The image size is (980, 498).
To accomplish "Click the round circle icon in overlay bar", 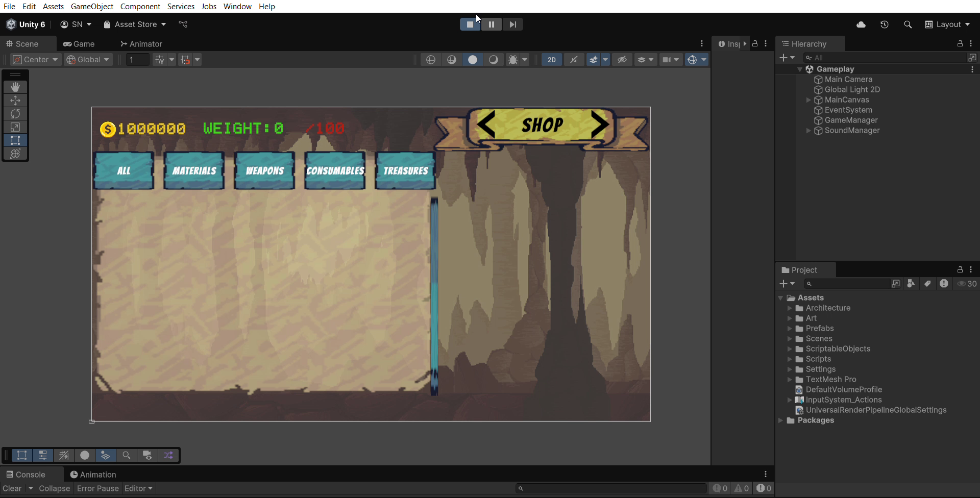I will [85, 455].
